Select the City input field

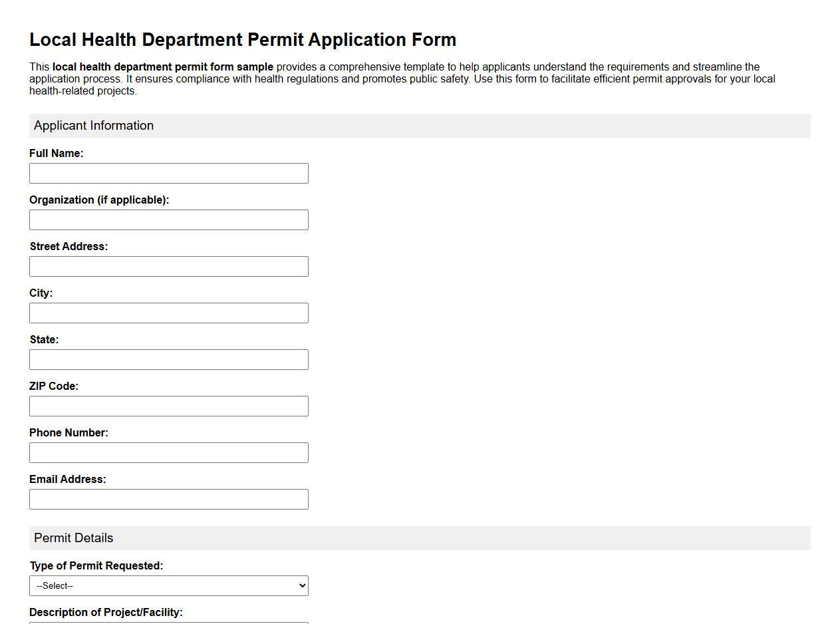(x=168, y=313)
